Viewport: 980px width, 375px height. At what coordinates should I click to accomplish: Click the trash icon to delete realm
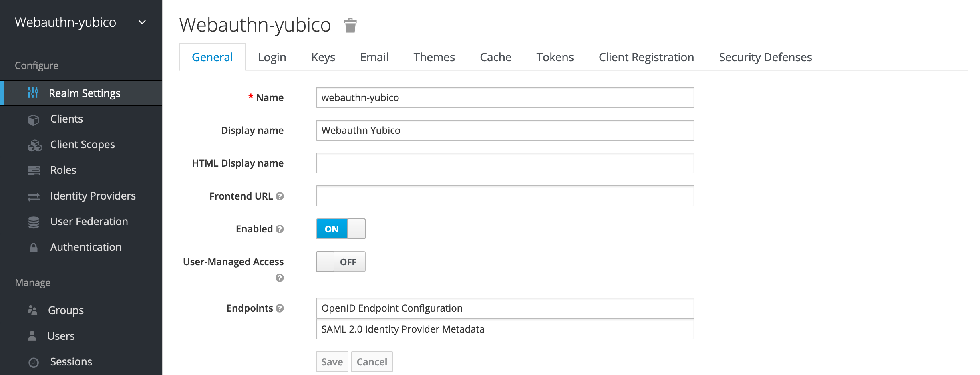tap(350, 26)
